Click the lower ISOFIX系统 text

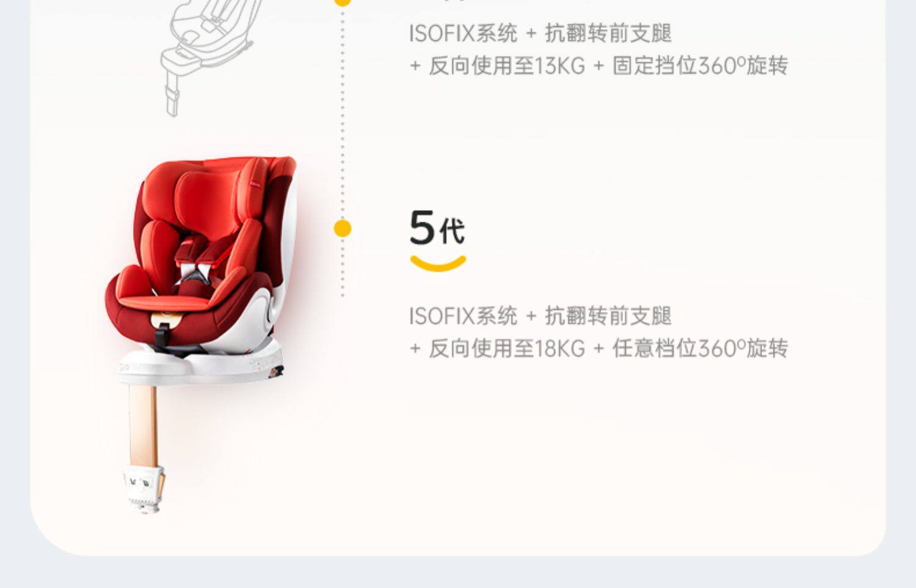[463, 316]
